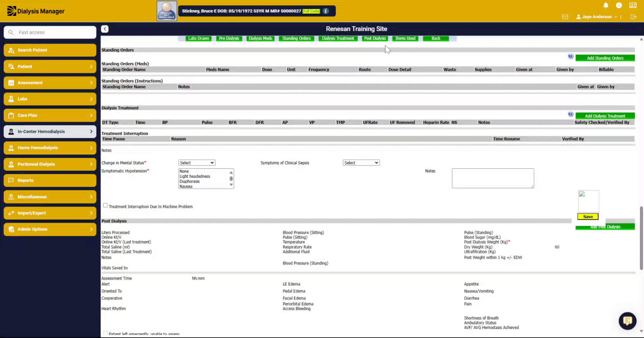Image resolution: width=644 pixels, height=338 pixels.
Task: Click the yellow Save button
Action: point(588,217)
